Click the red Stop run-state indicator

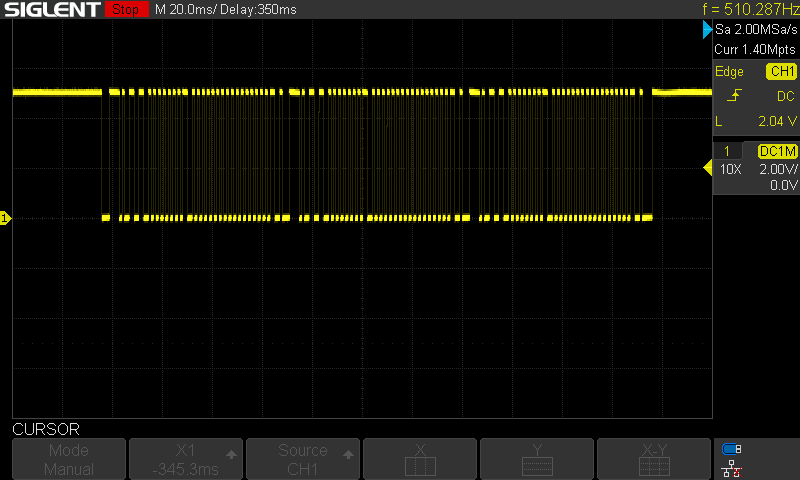(x=126, y=9)
